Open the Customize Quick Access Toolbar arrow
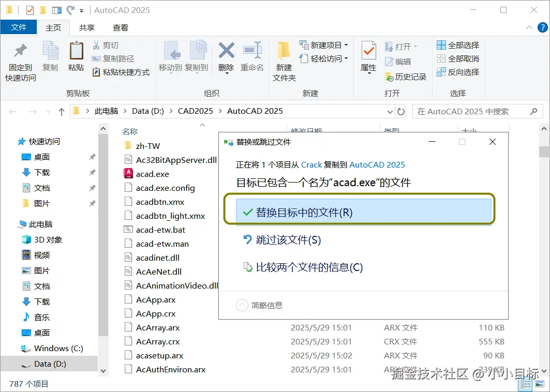The width and height of the screenshot is (550, 392). (81, 11)
